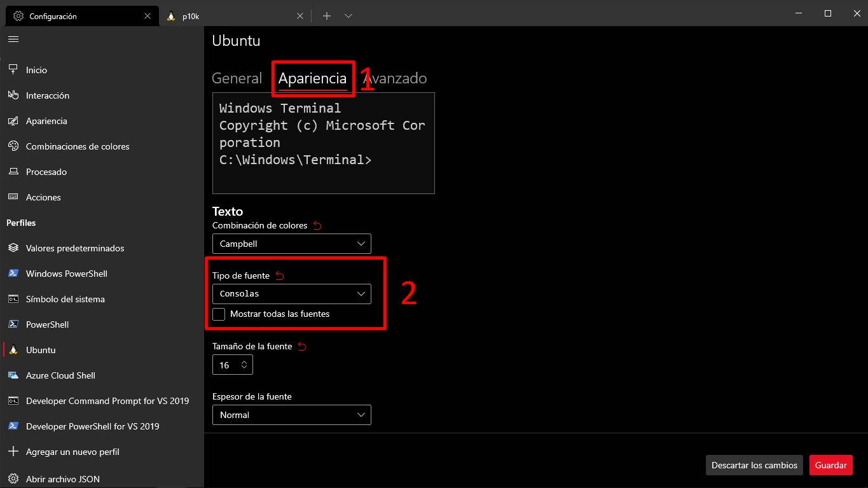Open the Inicio settings page
Image resolution: width=868 pixels, height=488 pixels.
tap(102, 70)
